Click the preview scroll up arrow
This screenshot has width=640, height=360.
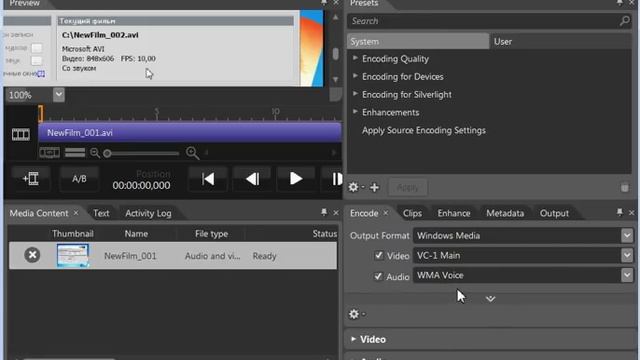coord(336,17)
